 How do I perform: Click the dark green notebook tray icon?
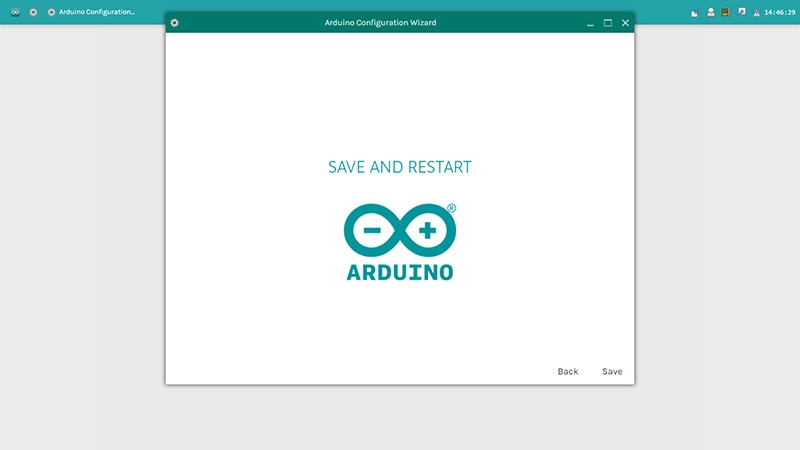725,12
